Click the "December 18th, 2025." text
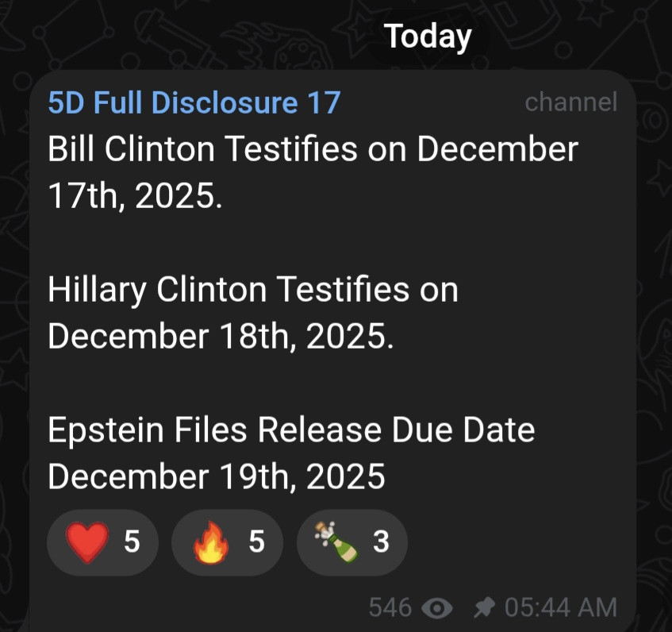Image resolution: width=672 pixels, height=632 pixels. coord(221,337)
